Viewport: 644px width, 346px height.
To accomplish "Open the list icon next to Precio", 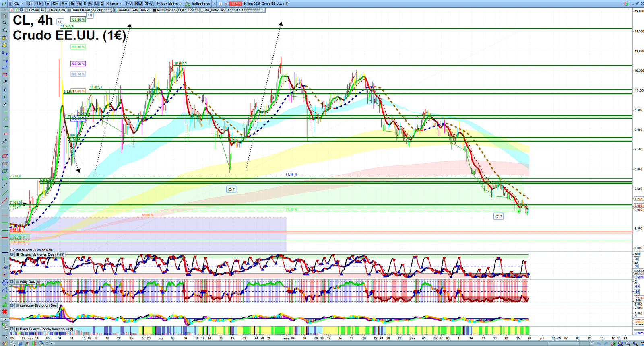I will click(42, 10).
